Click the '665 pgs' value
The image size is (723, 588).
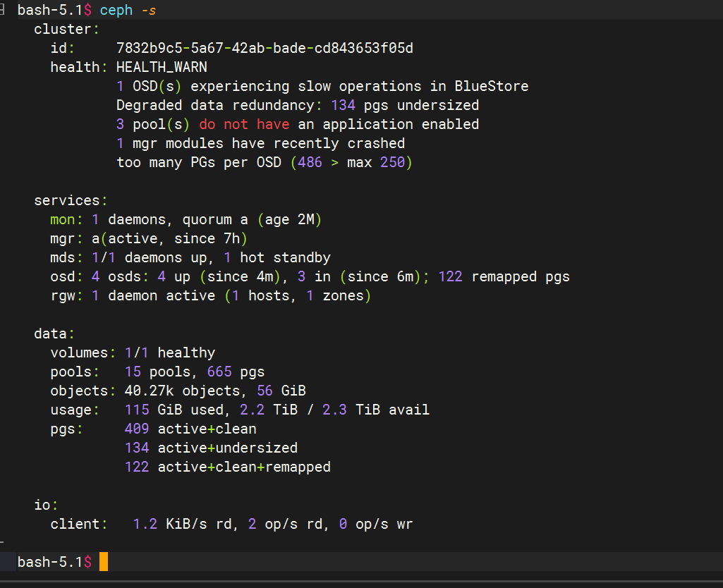236,372
